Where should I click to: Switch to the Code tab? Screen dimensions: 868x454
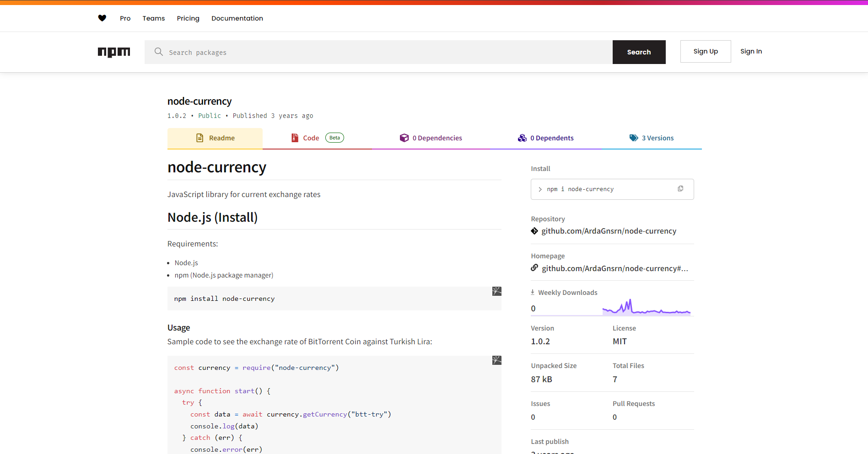pos(318,139)
